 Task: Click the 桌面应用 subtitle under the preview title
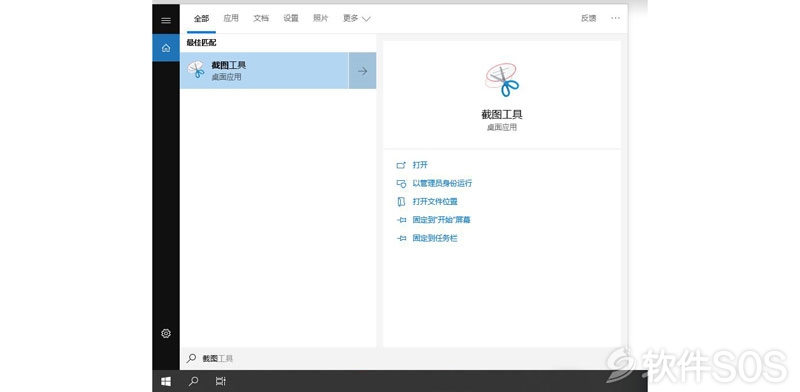click(x=502, y=128)
